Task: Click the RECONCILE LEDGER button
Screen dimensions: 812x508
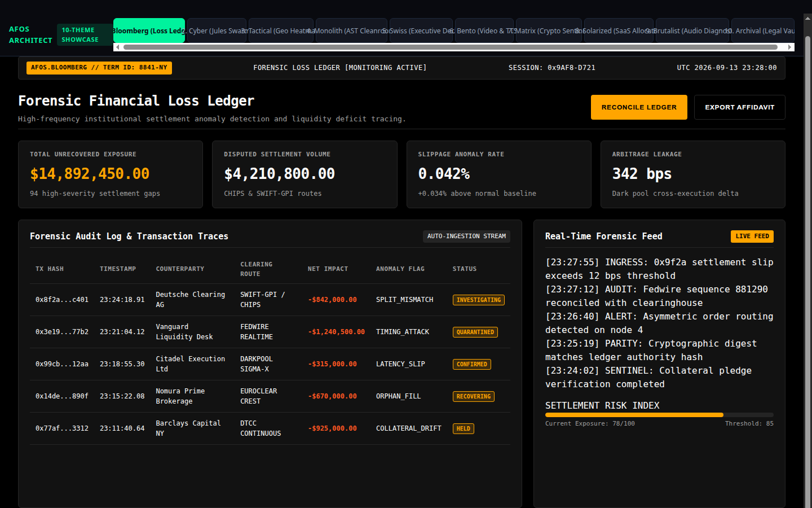Action: 639,107
